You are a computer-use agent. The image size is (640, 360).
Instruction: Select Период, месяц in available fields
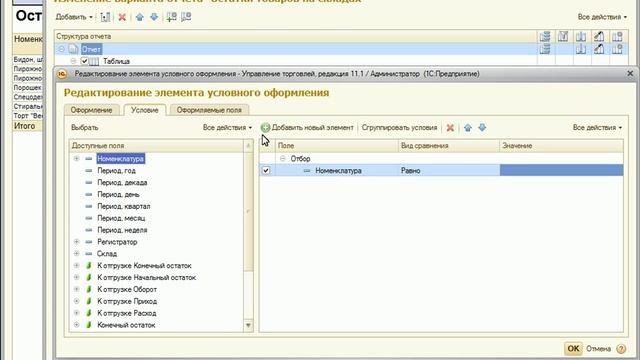pos(121,218)
